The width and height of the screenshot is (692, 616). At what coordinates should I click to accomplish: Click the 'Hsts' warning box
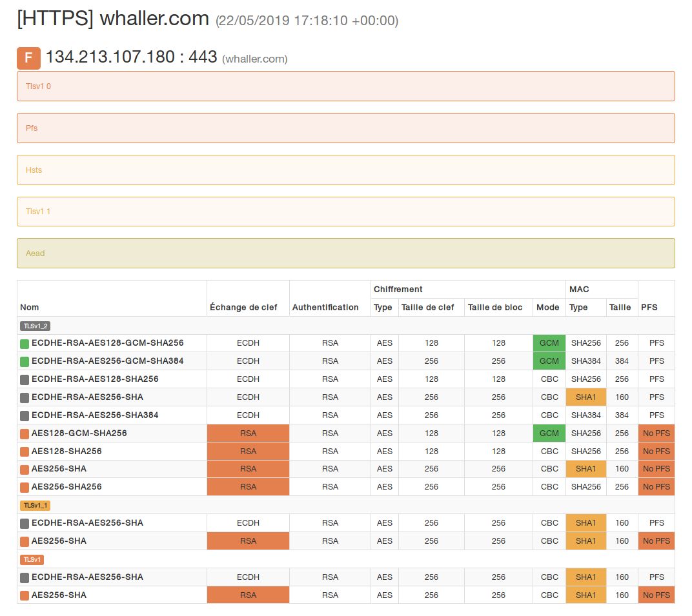[345, 170]
